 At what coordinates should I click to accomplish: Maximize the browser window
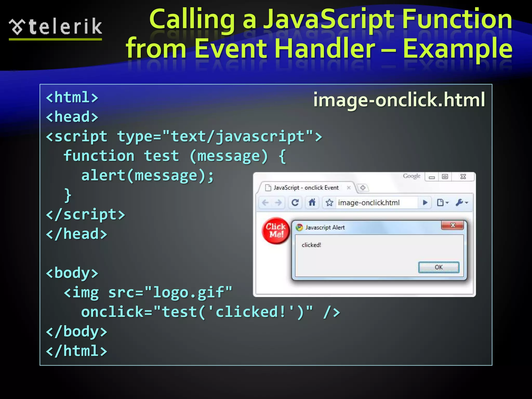coord(445,177)
